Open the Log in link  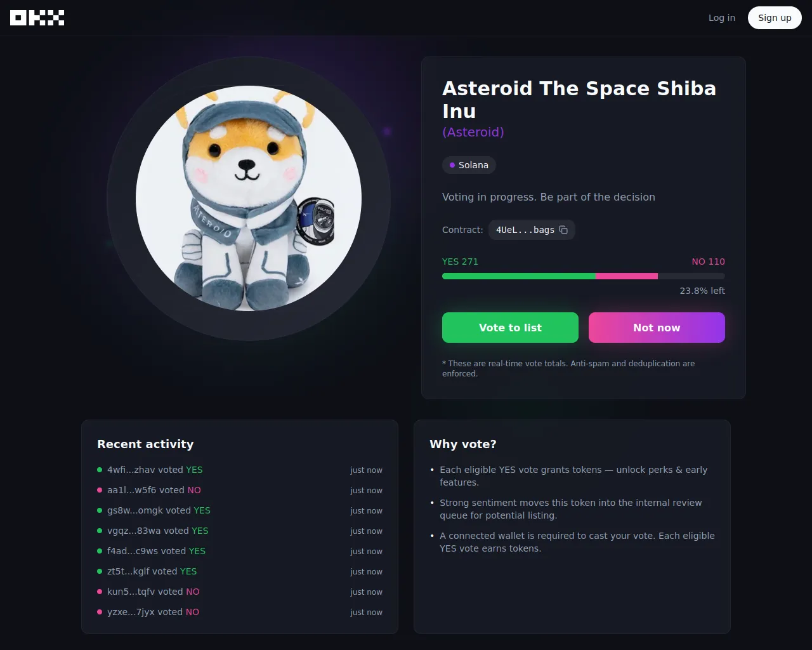point(722,18)
